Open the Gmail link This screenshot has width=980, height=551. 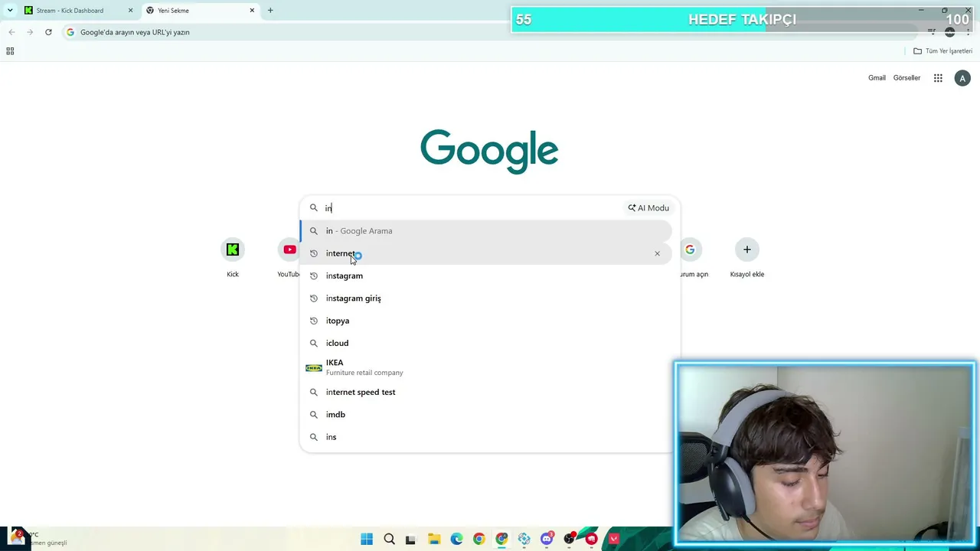click(877, 78)
